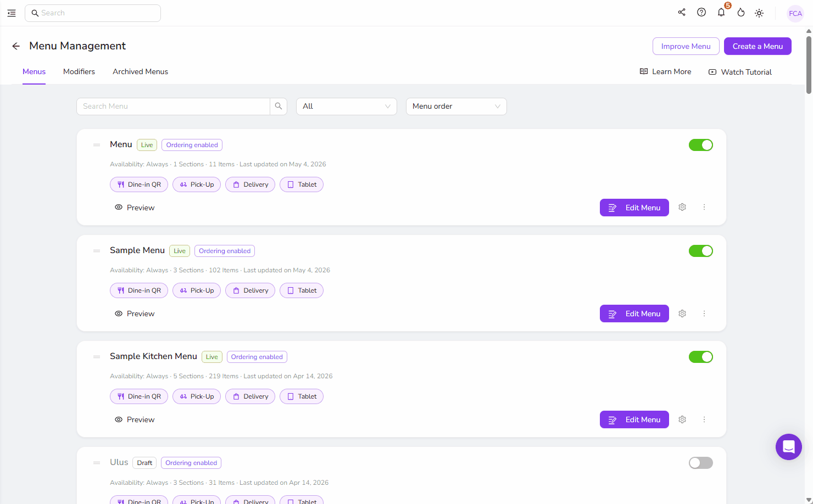Disable the Menu live toggle
This screenshot has width=813, height=504.
pyautogui.click(x=701, y=145)
